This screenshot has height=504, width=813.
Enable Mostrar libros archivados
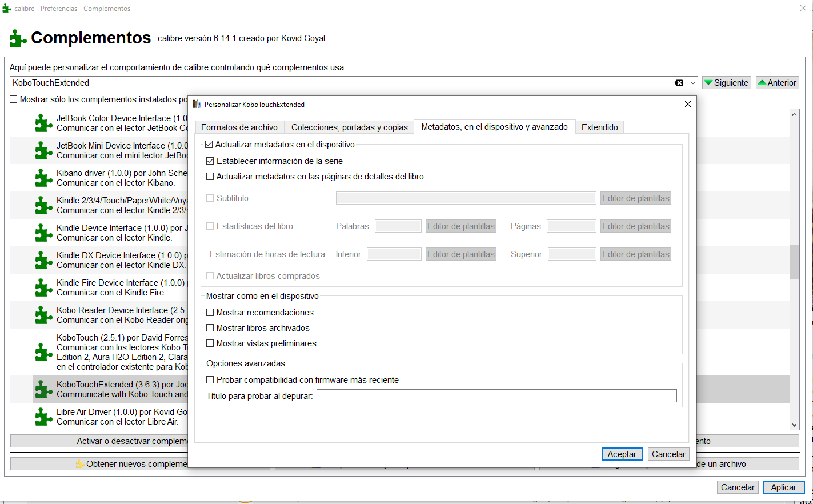pyautogui.click(x=210, y=328)
